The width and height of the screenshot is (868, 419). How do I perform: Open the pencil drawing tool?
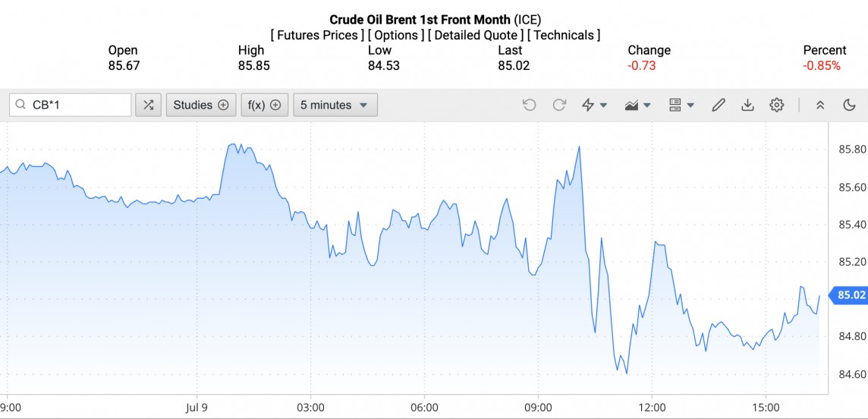point(718,105)
